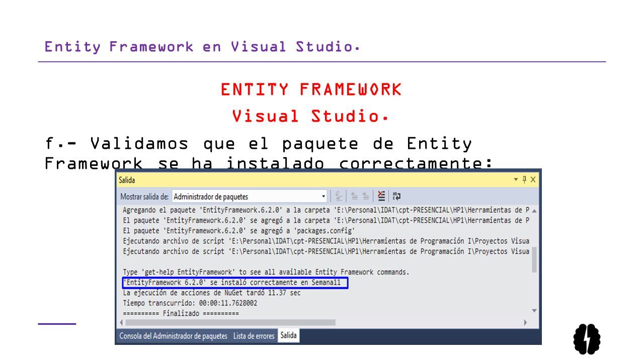The height and width of the screenshot is (362, 644).
Task: Click the brain logo on the slide
Action: [587, 339]
